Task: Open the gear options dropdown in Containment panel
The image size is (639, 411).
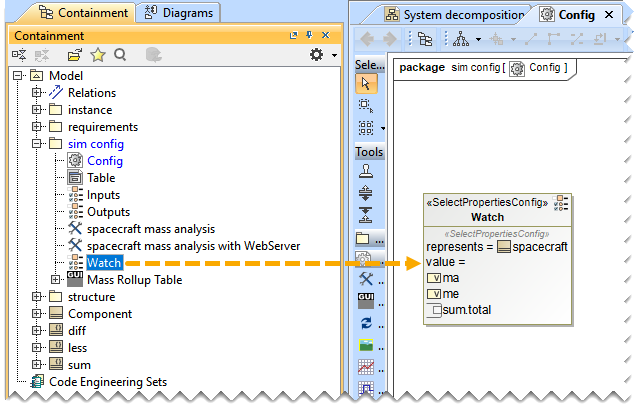Action: (x=321, y=55)
